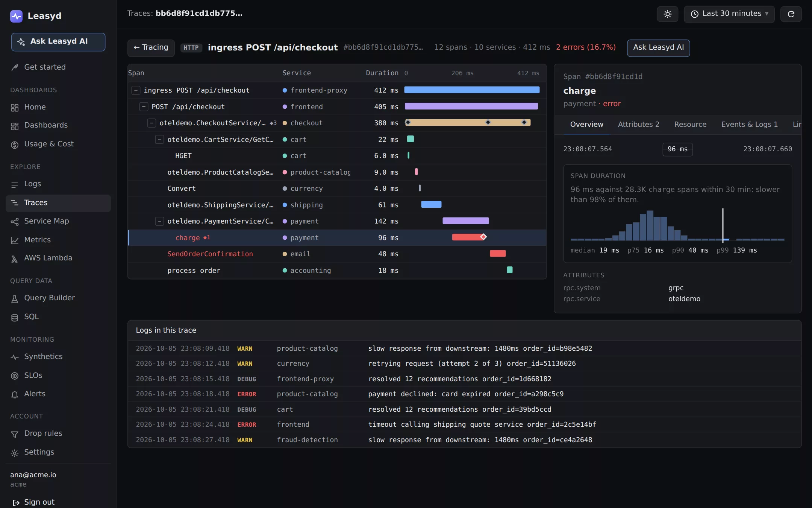This screenshot has height=508, width=812.
Task: Click the checkout span timeline bar
Action: 468,123
